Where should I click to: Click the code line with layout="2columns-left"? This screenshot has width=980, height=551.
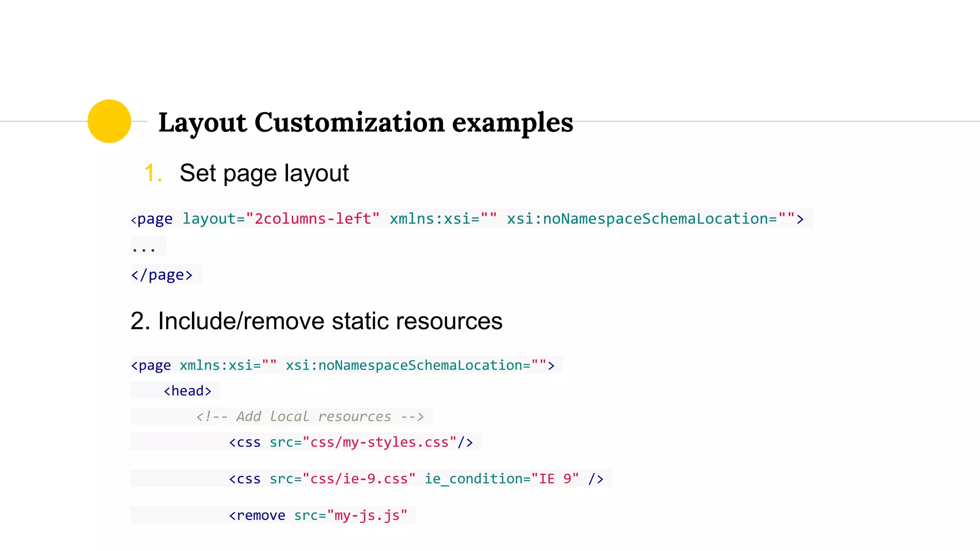pyautogui.click(x=468, y=219)
